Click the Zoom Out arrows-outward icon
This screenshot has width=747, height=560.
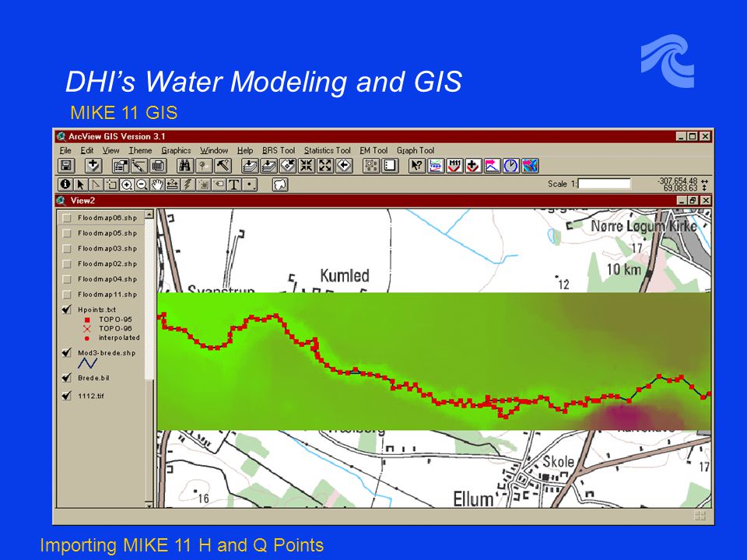tap(325, 166)
